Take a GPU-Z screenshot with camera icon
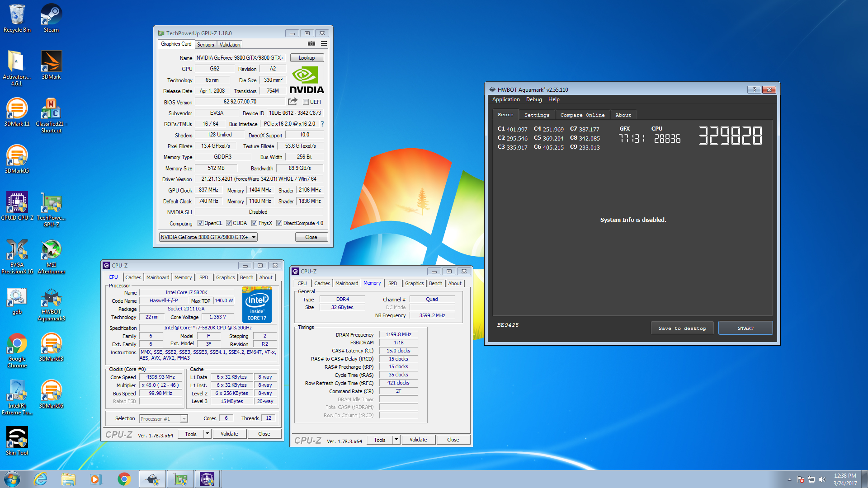The width and height of the screenshot is (868, 488). [x=311, y=44]
